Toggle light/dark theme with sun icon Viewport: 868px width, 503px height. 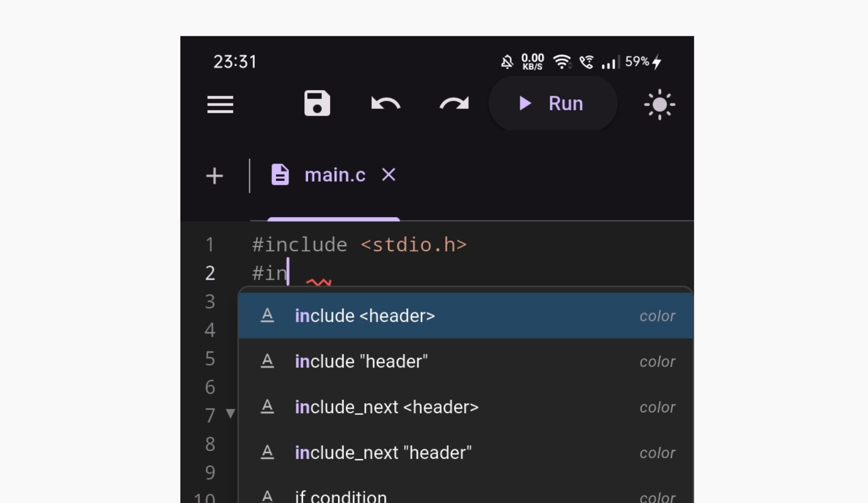pos(659,104)
